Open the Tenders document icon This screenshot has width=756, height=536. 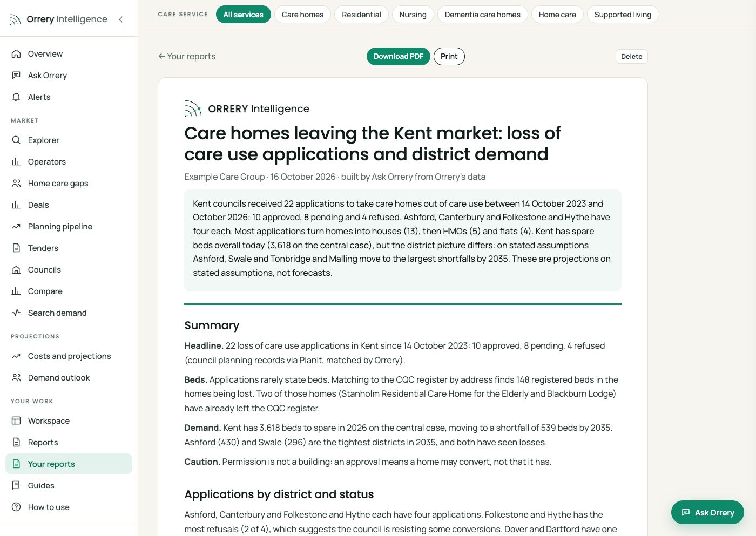(16, 248)
